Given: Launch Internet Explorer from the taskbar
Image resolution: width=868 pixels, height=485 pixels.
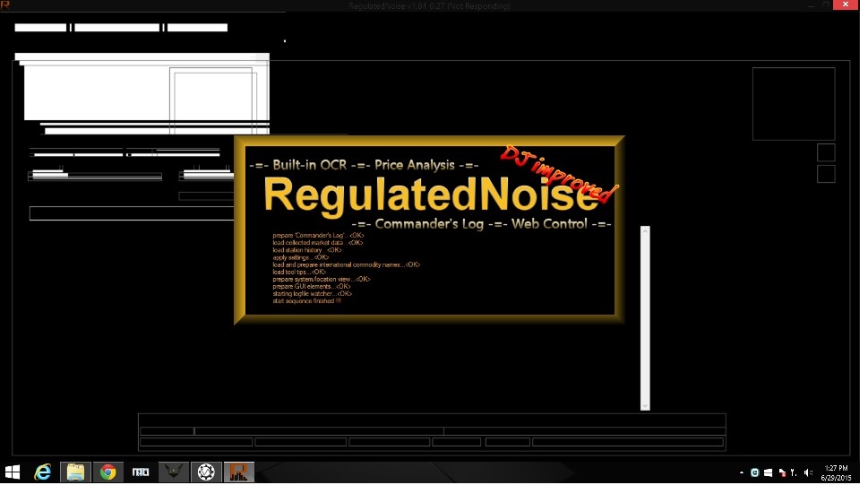Looking at the screenshot, I should (43, 472).
